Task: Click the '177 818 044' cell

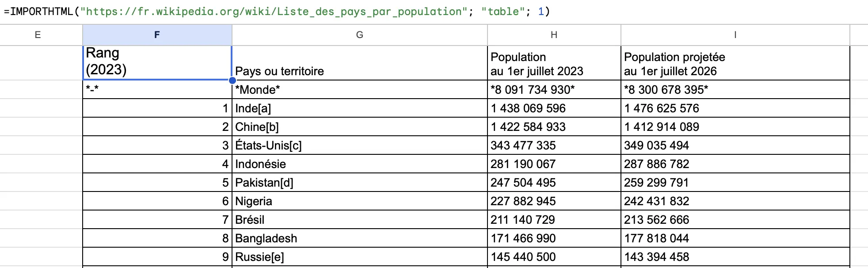Action: [x=735, y=238]
